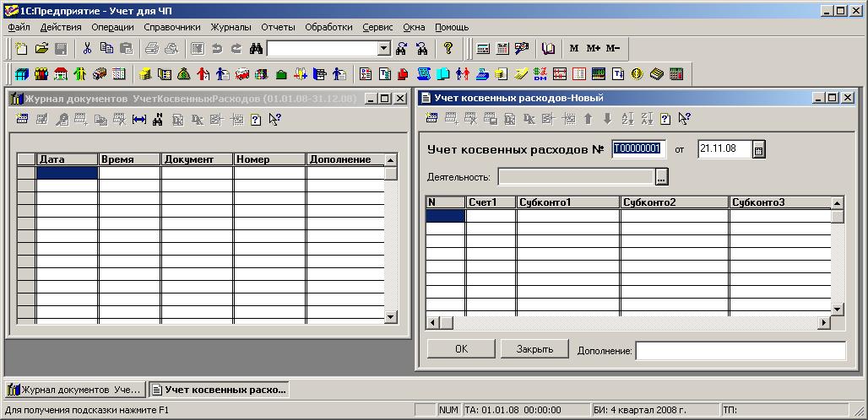Click the ellipsis button next to Деятельность
Viewport: 868px width, 420px height.
click(x=662, y=177)
